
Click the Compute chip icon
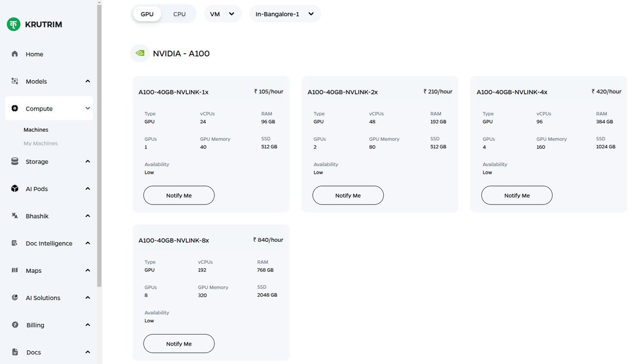click(x=15, y=109)
